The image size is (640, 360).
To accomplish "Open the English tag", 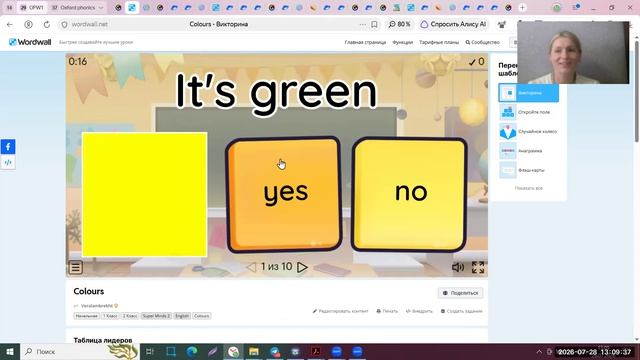I will tap(182, 316).
